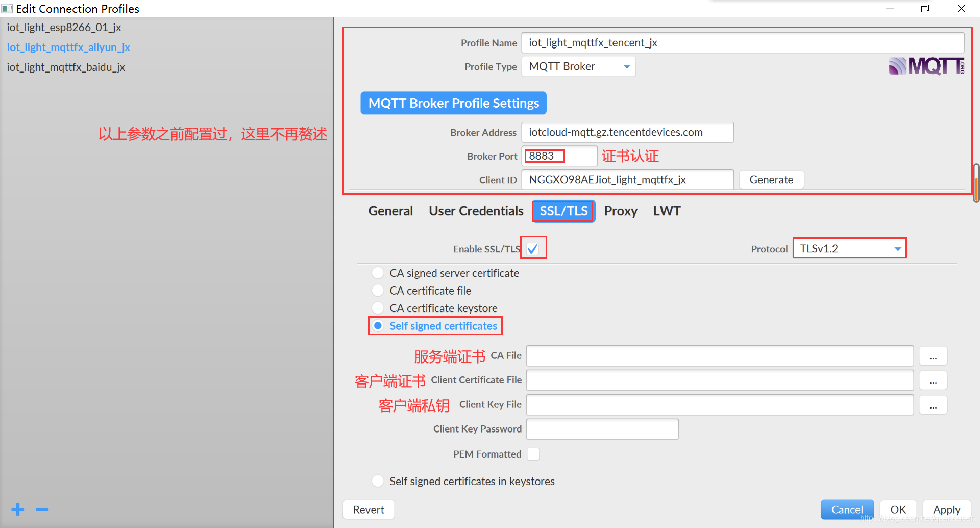Click the Profile Name input field
980x528 pixels.
click(x=743, y=43)
